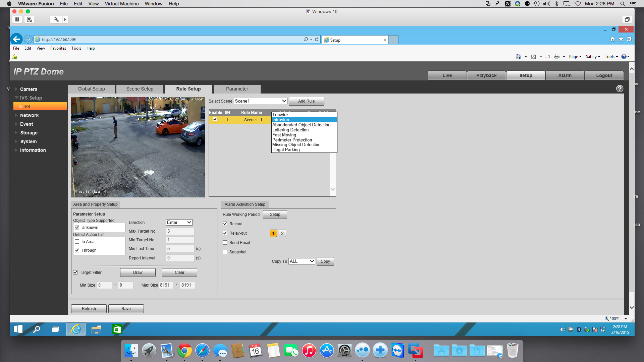Screen dimensions: 644x362
Task: Click the add to favorites bar star icon
Action: point(14,57)
